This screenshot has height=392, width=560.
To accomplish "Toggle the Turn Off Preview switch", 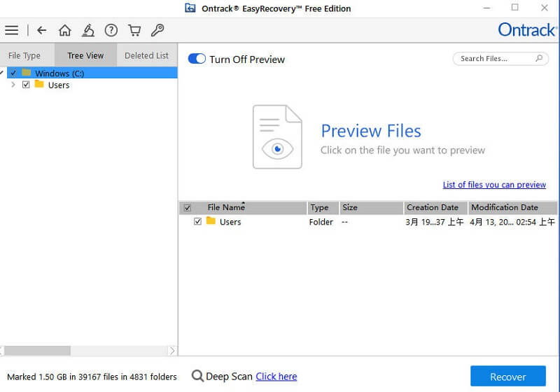I will point(197,59).
